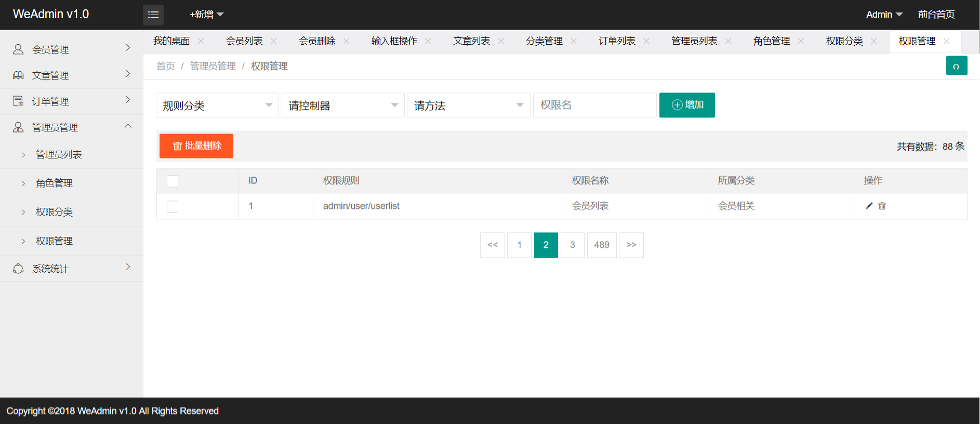Click the trash delete icon in row 1
This screenshot has height=424, width=980.
[x=882, y=206]
